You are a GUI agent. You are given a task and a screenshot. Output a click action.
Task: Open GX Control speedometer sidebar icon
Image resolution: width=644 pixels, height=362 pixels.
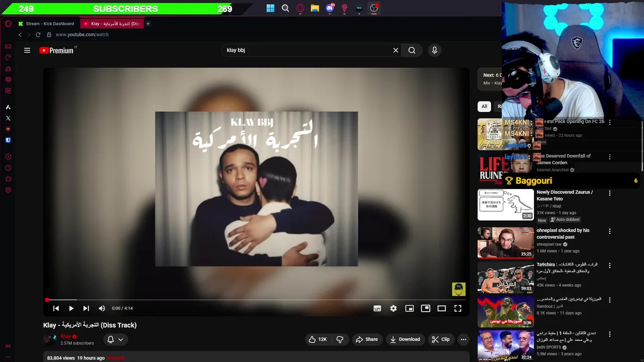coord(8,57)
